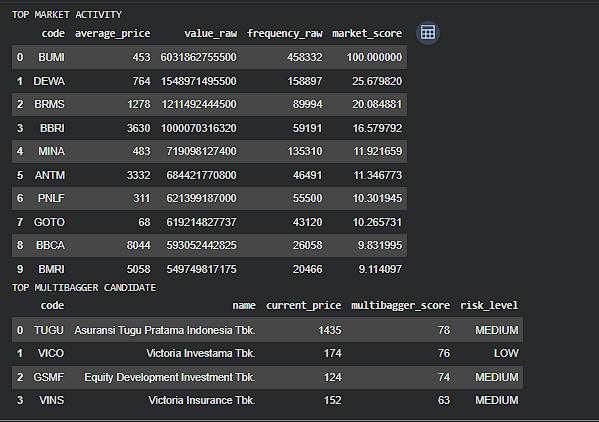The width and height of the screenshot is (599, 422).
Task: Click market score 20.084881
Action: click(377, 104)
